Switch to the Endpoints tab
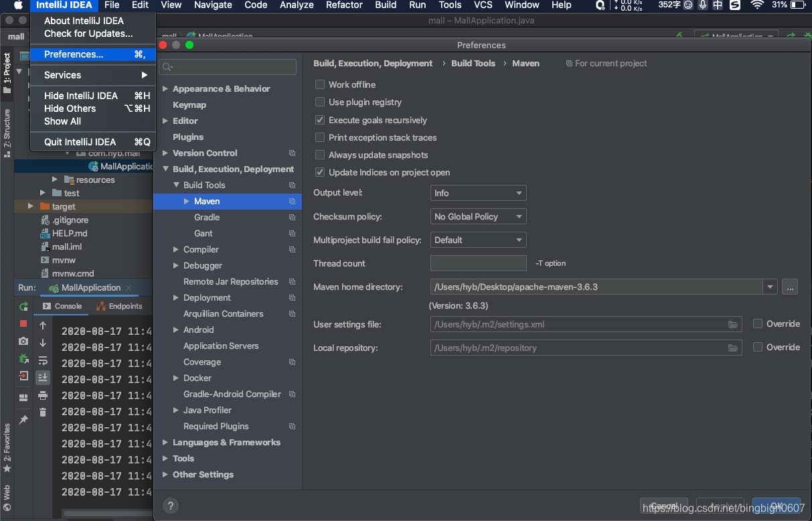The image size is (812, 521). click(x=119, y=306)
